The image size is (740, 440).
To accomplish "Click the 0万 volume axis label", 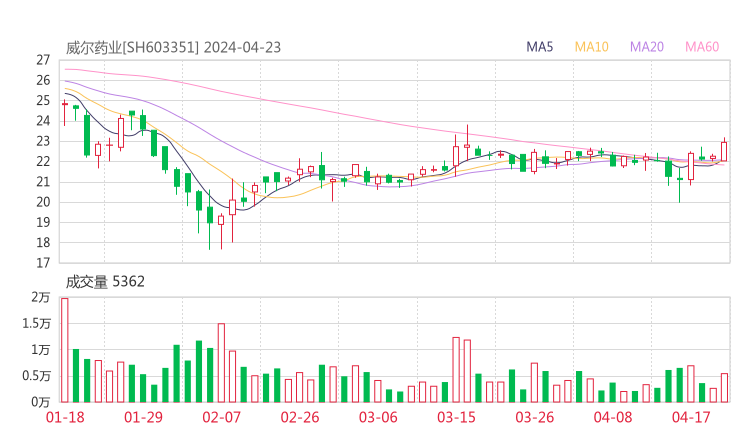I will [41, 402].
